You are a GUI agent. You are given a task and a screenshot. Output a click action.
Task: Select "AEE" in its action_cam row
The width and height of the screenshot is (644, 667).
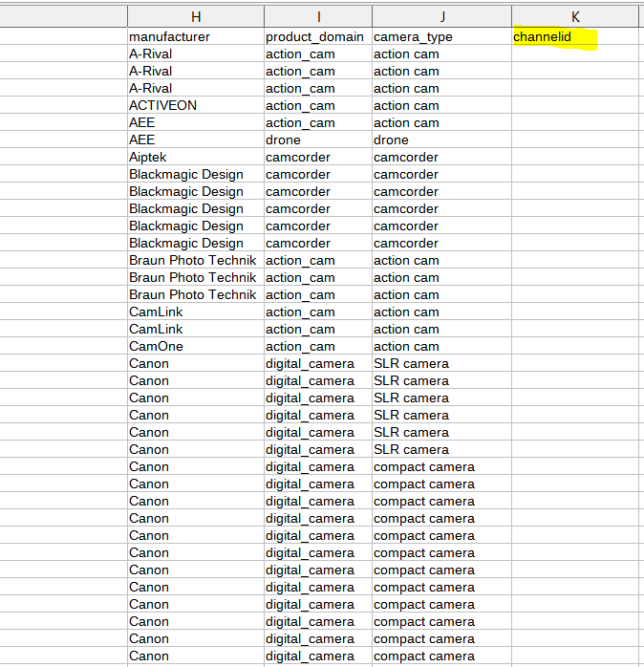pos(196,122)
